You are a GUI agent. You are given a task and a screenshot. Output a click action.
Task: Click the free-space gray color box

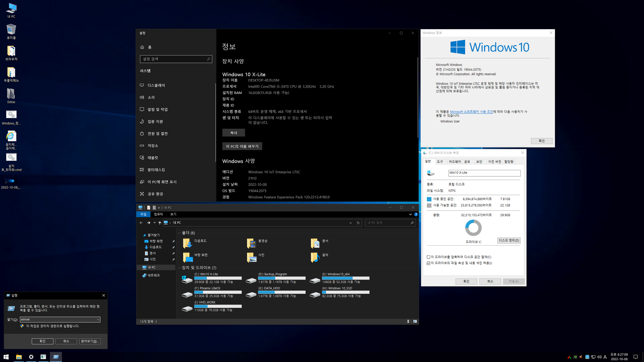[429, 205]
